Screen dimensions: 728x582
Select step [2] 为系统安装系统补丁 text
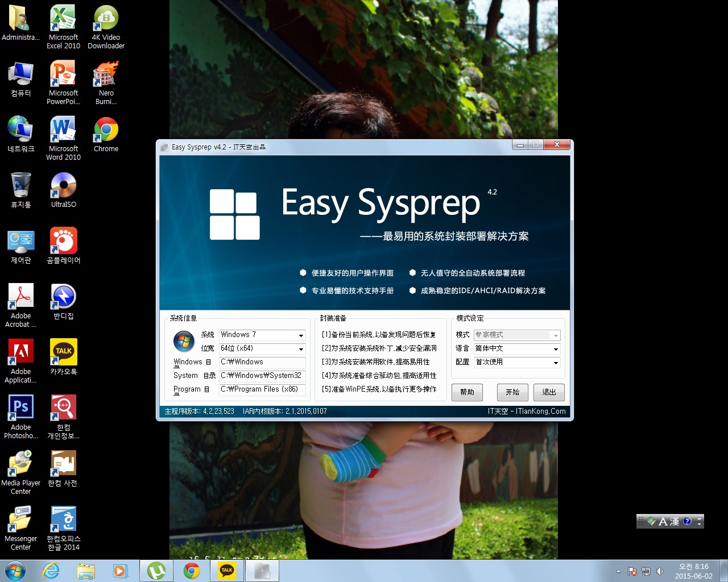coord(379,348)
